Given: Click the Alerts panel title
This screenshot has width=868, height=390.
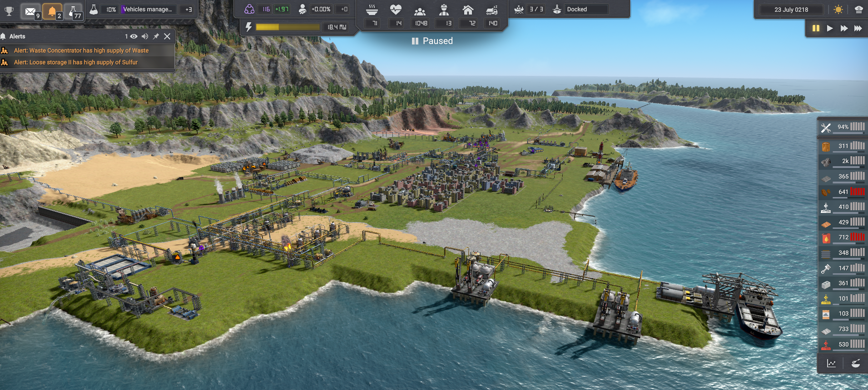Looking at the screenshot, I should point(17,36).
